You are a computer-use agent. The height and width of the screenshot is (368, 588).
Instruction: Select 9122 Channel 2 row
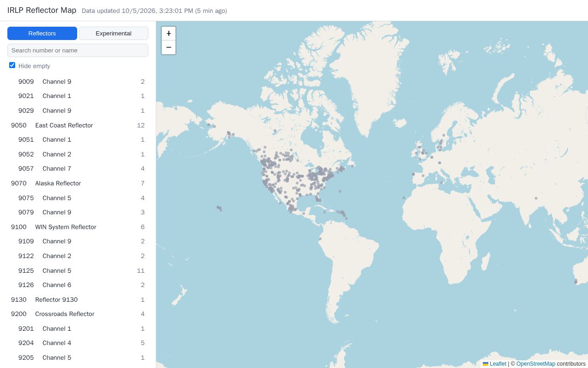click(78, 256)
